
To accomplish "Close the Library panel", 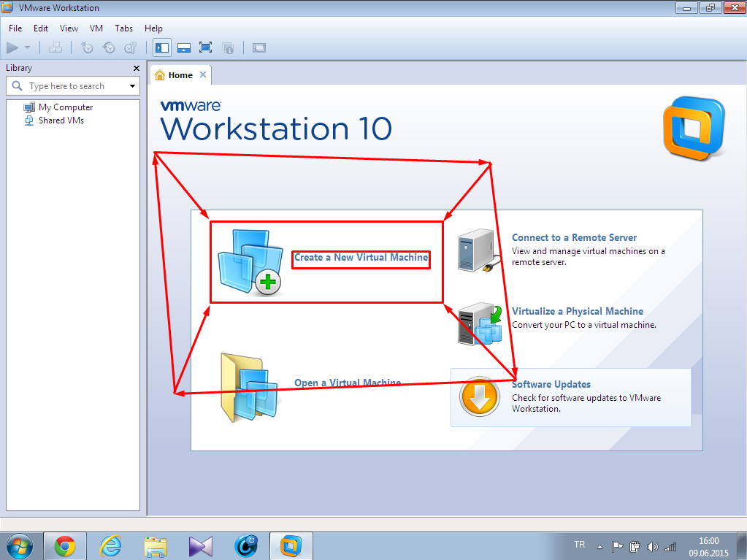I will (137, 68).
